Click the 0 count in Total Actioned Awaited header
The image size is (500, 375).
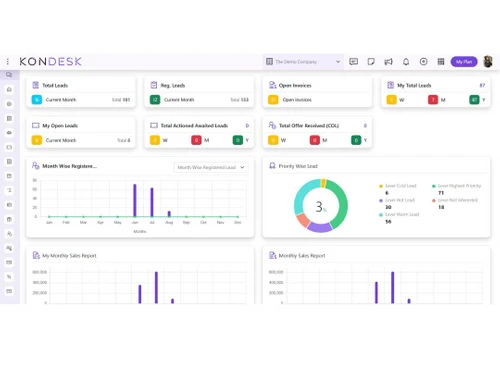[x=247, y=126]
